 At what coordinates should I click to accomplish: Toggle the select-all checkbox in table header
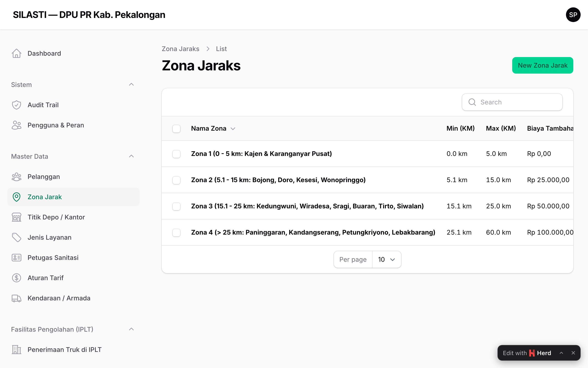click(x=176, y=129)
